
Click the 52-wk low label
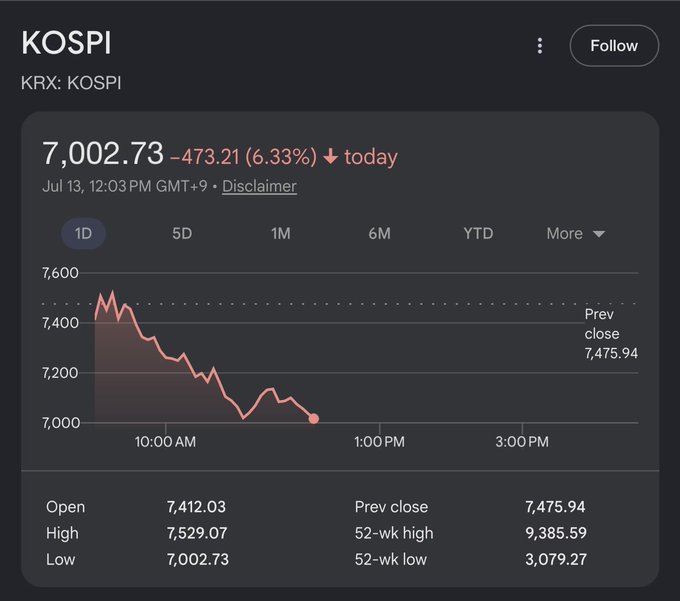391,559
